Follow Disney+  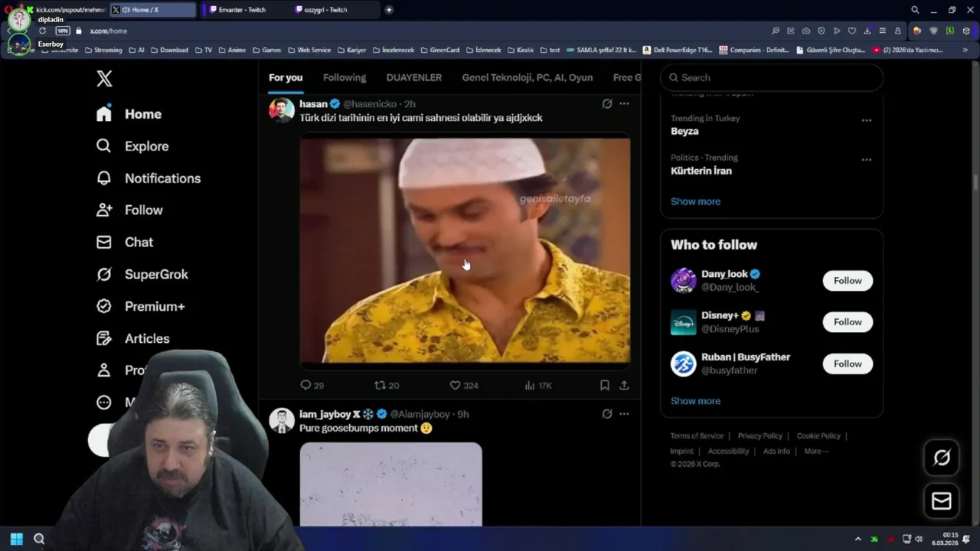[848, 322]
